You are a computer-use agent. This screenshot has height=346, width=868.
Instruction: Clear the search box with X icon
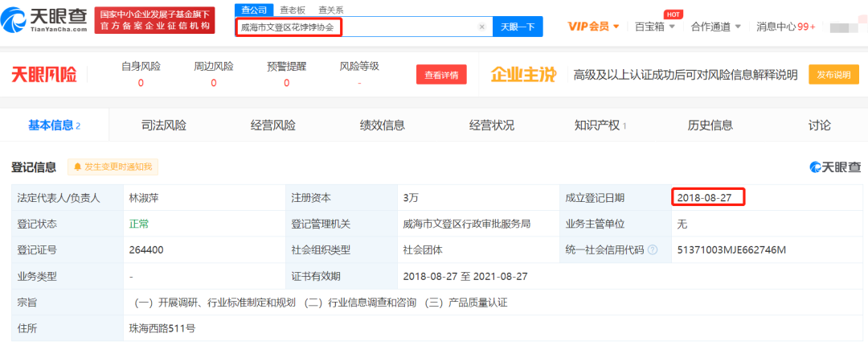(x=481, y=27)
